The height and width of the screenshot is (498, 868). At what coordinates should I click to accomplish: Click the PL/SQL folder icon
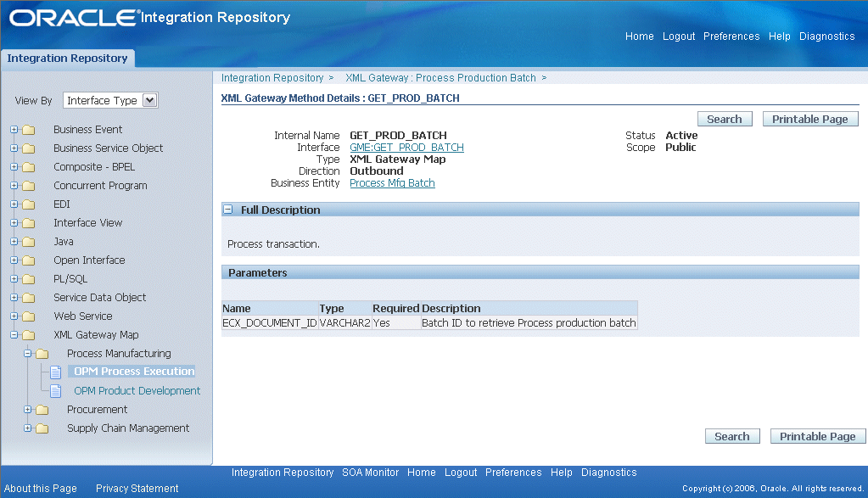point(29,279)
